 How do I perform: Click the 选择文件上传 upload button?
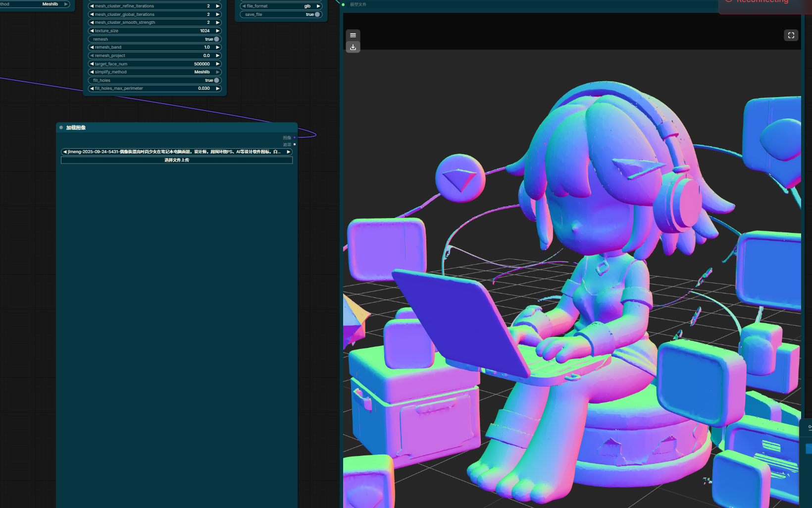tap(177, 161)
